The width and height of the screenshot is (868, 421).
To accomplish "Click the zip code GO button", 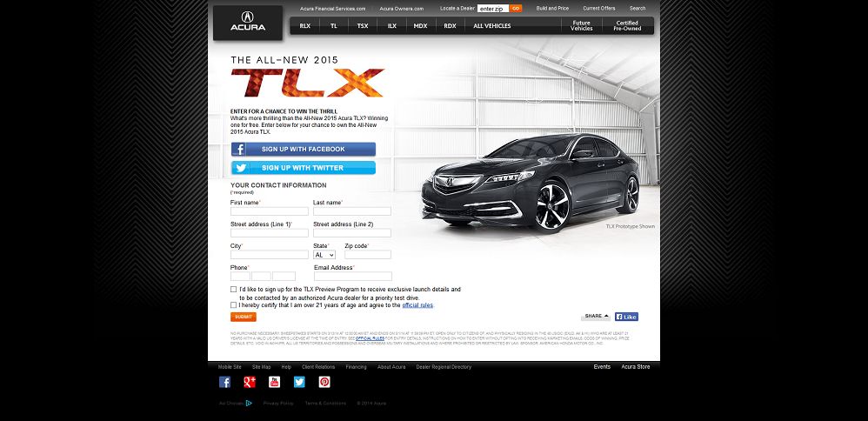I will click(516, 9).
